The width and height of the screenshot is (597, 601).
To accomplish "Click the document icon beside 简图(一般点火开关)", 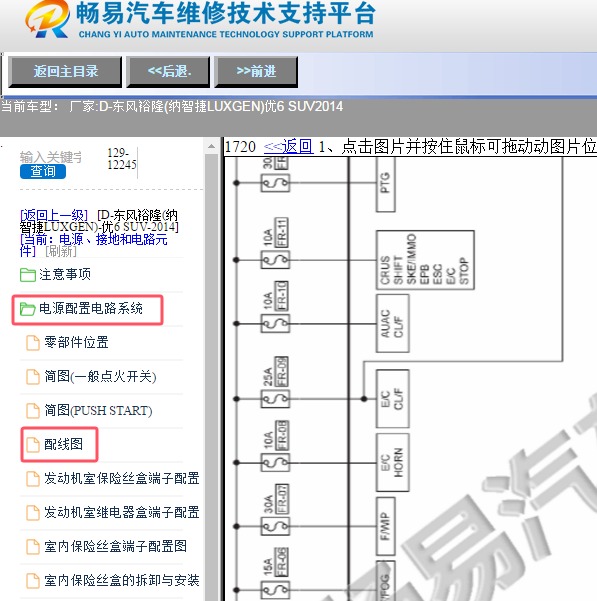I will pos(33,377).
